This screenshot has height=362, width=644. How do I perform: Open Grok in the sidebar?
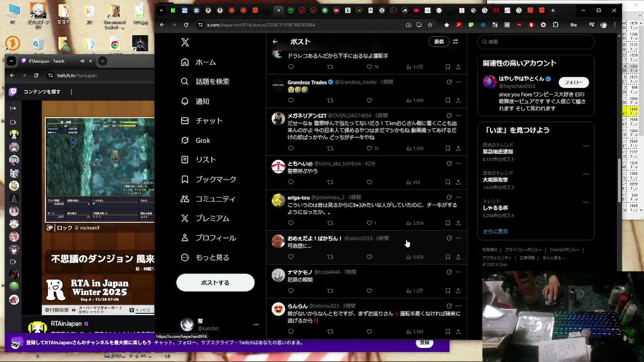[195, 140]
